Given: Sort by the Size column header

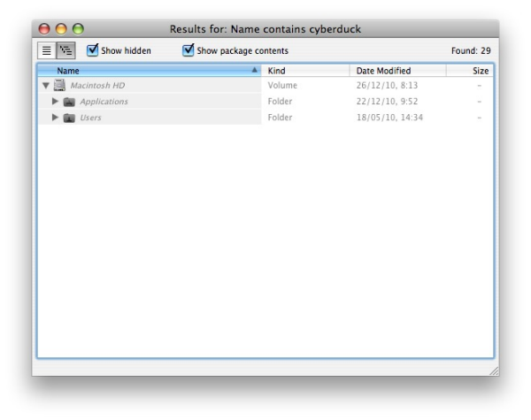Looking at the screenshot, I should [470, 71].
